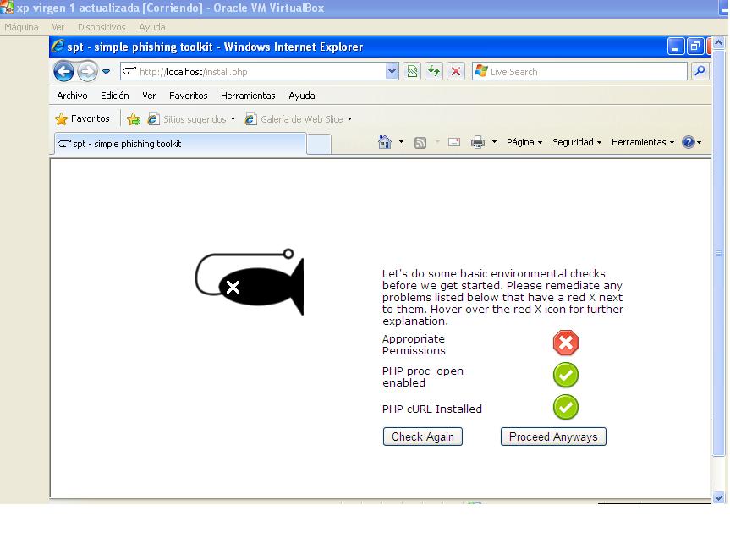Click the green check beside PHP cURL Installed
The width and height of the screenshot is (730, 560).
point(565,407)
